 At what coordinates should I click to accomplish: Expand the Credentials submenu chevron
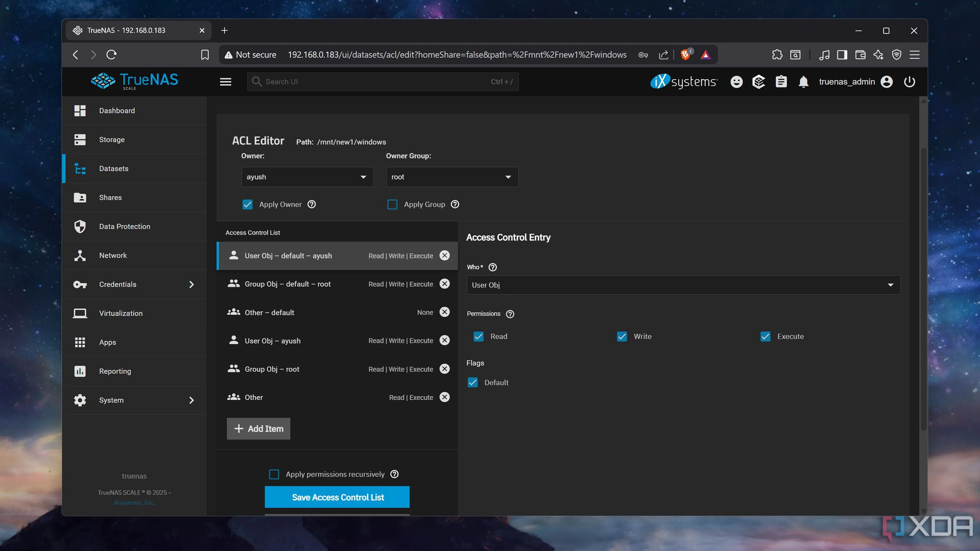(191, 284)
